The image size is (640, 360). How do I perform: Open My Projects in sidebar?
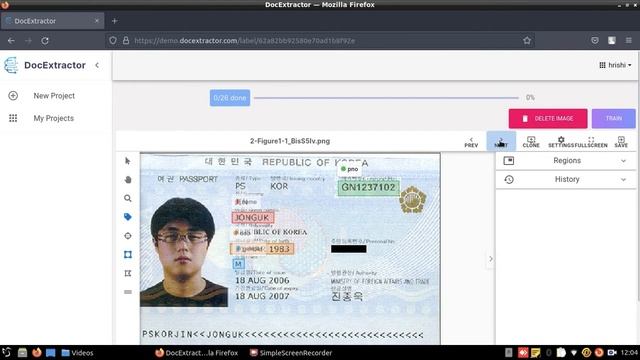(53, 118)
